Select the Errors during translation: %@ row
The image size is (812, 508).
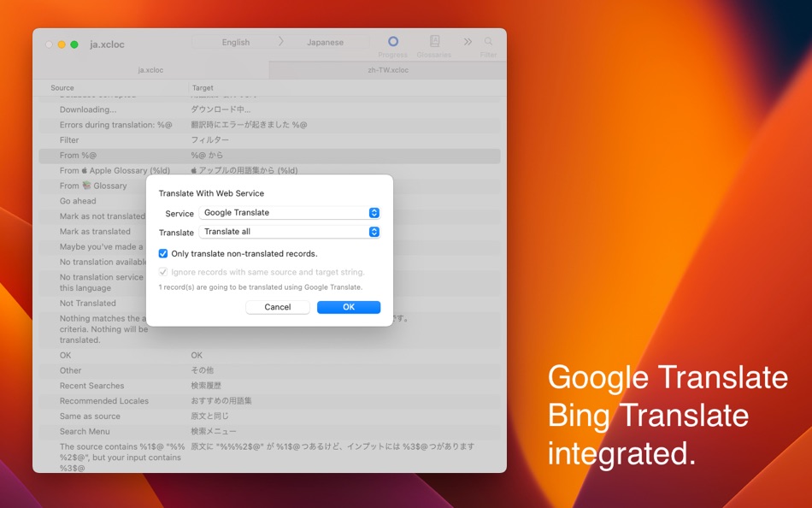pos(269,125)
